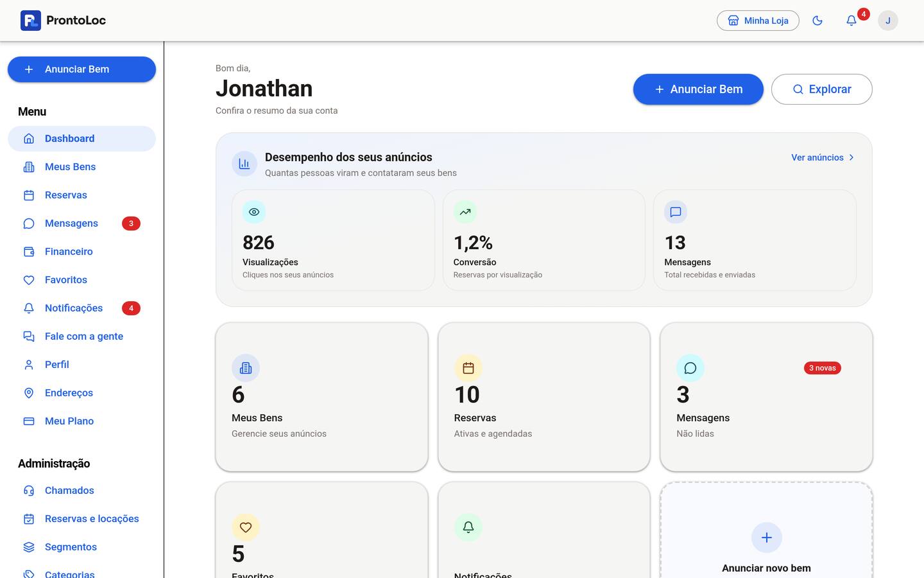The image size is (924, 578).
Task: Click calendar icon in 10 Reservas card
Action: pyautogui.click(x=468, y=368)
